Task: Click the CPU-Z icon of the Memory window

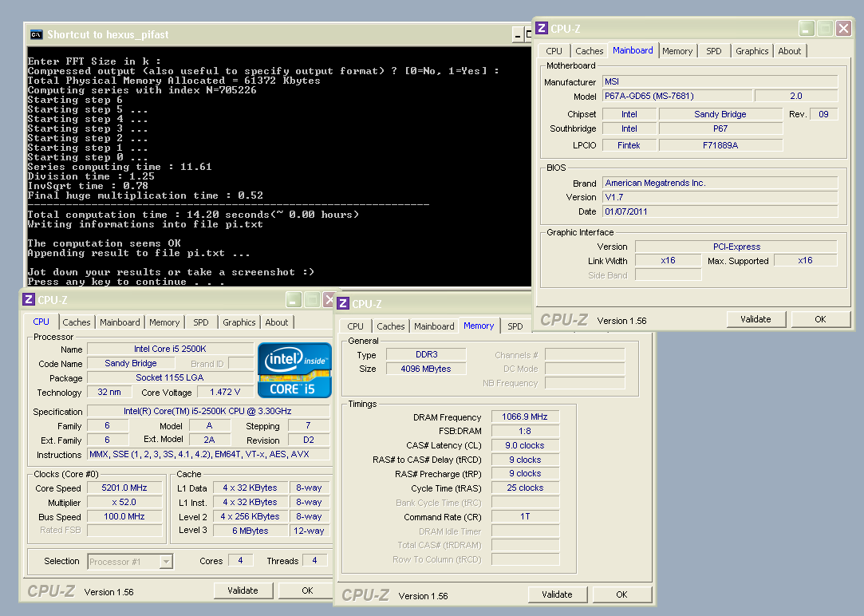Action: coord(342,304)
